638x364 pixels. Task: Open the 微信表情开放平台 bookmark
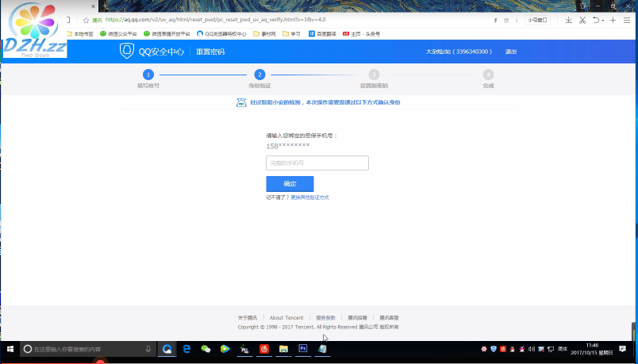167,34
